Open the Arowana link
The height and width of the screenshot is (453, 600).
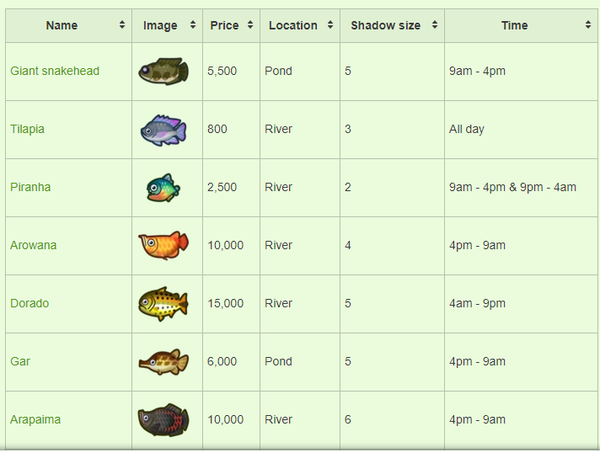(x=33, y=245)
